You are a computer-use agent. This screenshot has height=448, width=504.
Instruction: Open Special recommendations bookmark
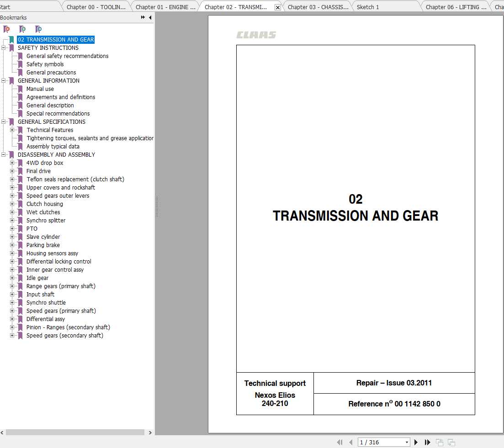click(58, 114)
